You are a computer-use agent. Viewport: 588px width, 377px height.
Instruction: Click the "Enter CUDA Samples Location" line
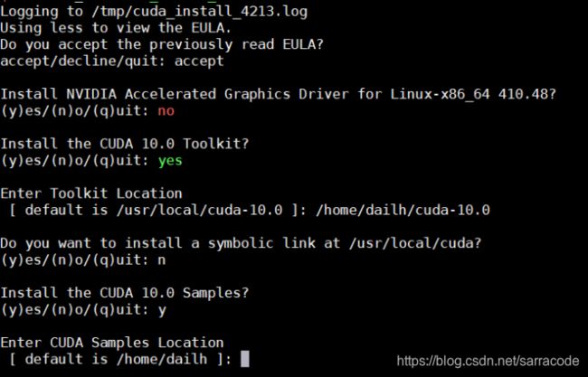pyautogui.click(x=112, y=343)
